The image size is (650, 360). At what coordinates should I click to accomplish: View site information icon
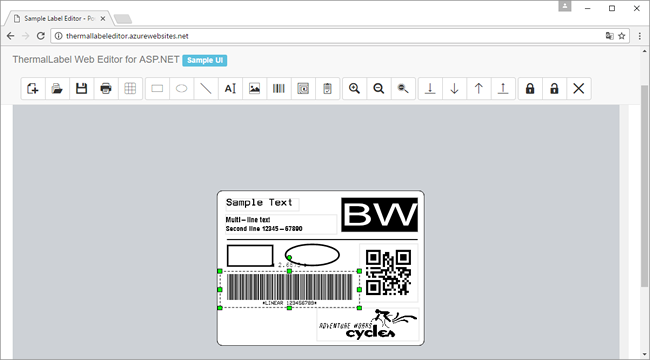click(x=58, y=36)
